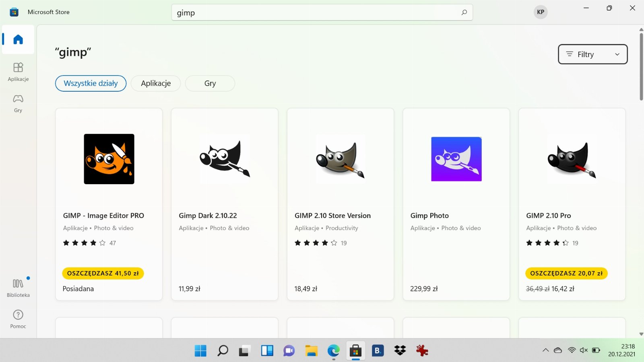Open Task View on the taskbar
The width and height of the screenshot is (644, 362).
click(244, 351)
